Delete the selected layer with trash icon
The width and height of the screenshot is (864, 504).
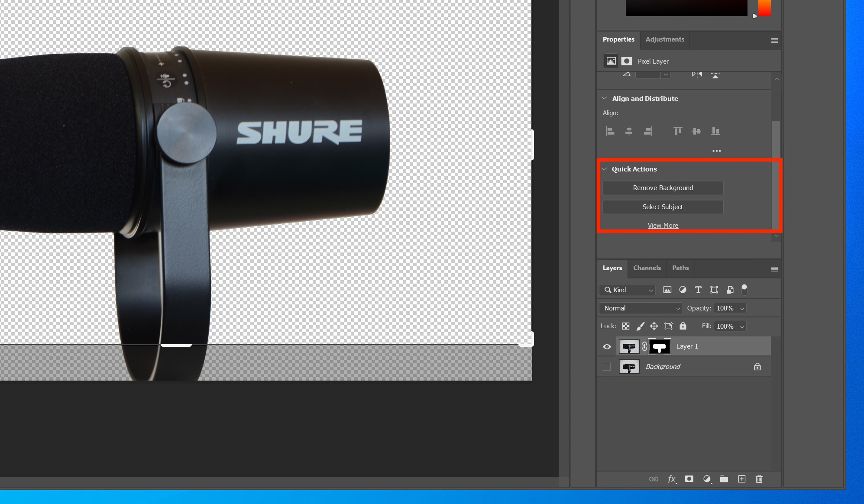pyautogui.click(x=759, y=479)
